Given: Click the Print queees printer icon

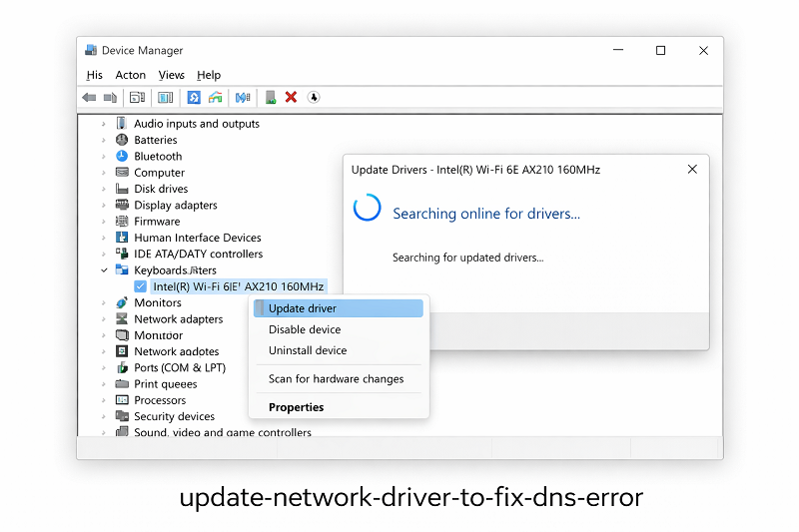Looking at the screenshot, I should pyautogui.click(x=122, y=384).
